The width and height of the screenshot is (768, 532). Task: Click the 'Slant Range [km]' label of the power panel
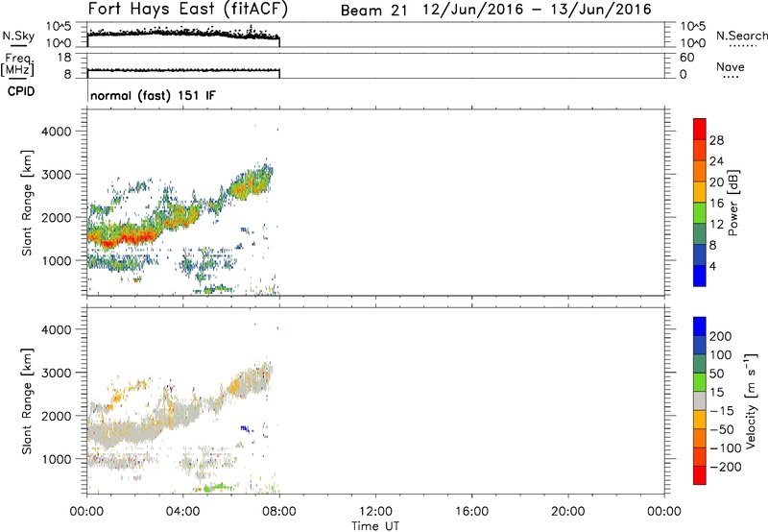27,203
